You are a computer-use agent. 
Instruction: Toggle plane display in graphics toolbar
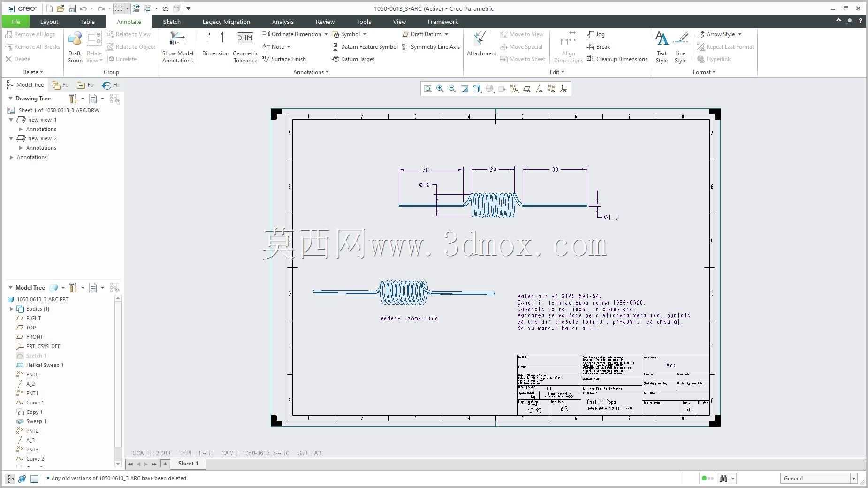(527, 89)
